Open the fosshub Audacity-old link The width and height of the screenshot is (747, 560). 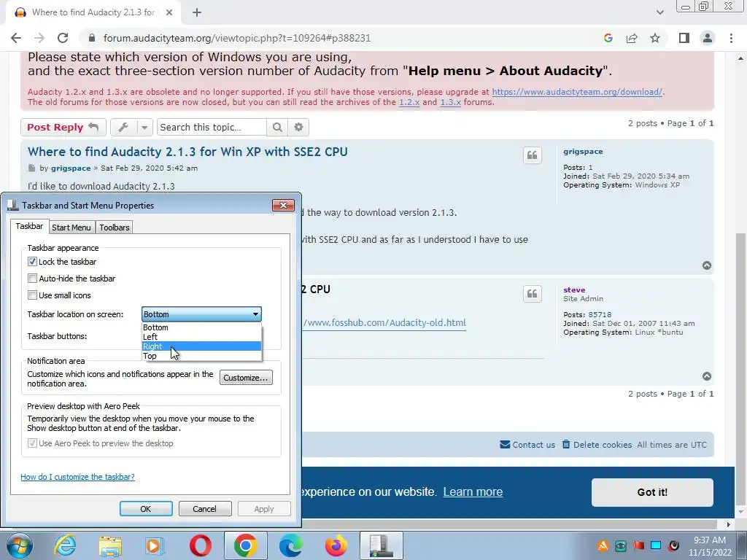click(x=384, y=323)
